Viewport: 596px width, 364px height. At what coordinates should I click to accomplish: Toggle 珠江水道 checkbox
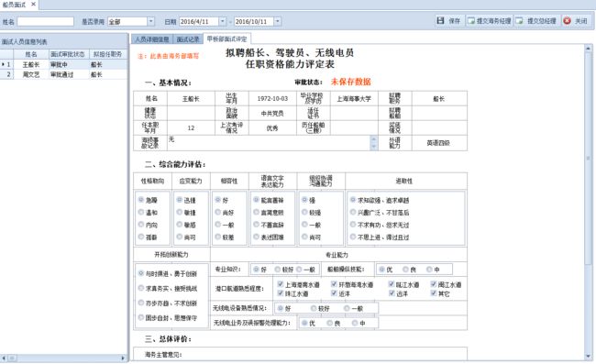pyautogui.click(x=281, y=293)
